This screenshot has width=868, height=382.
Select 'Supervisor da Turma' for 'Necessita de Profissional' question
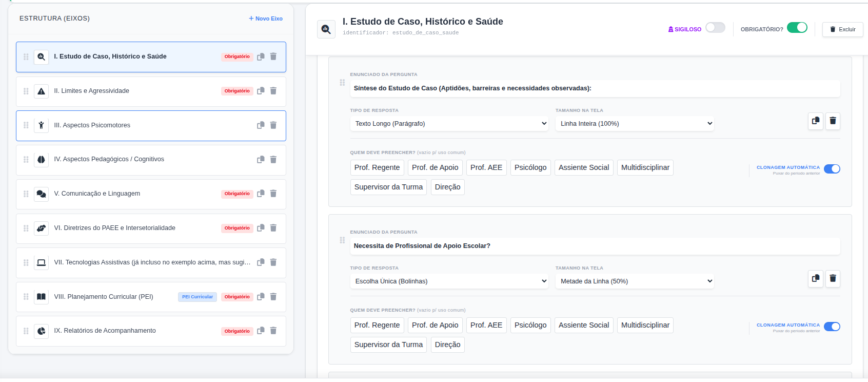(388, 345)
